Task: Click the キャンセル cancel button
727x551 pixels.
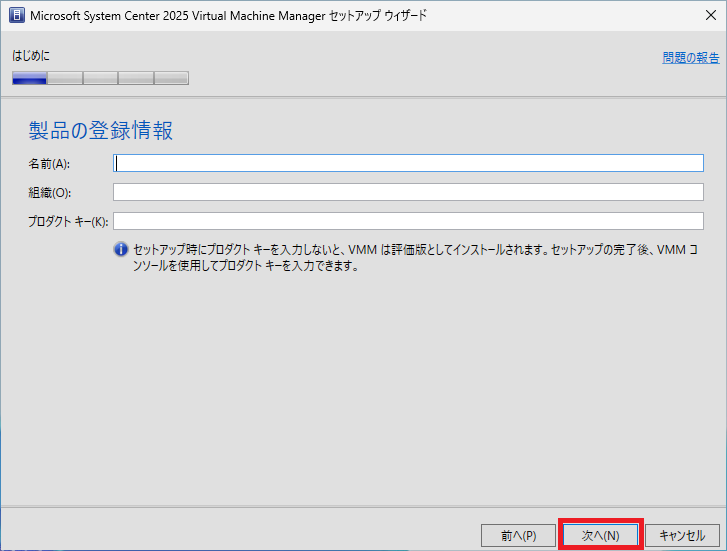Action: tap(682, 535)
